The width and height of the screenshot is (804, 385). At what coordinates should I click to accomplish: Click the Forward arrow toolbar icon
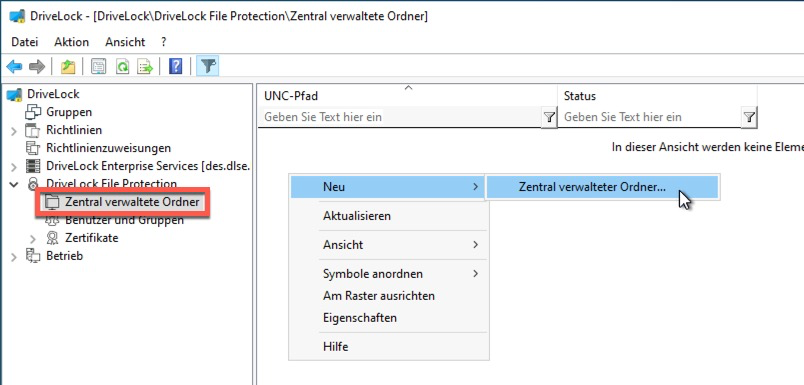pyautogui.click(x=37, y=66)
